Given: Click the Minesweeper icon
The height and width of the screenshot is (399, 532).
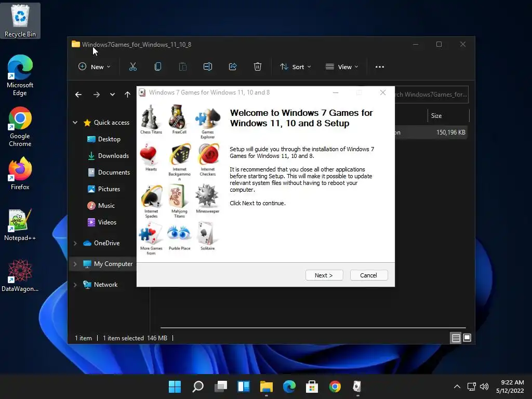Looking at the screenshot, I should (x=207, y=195).
